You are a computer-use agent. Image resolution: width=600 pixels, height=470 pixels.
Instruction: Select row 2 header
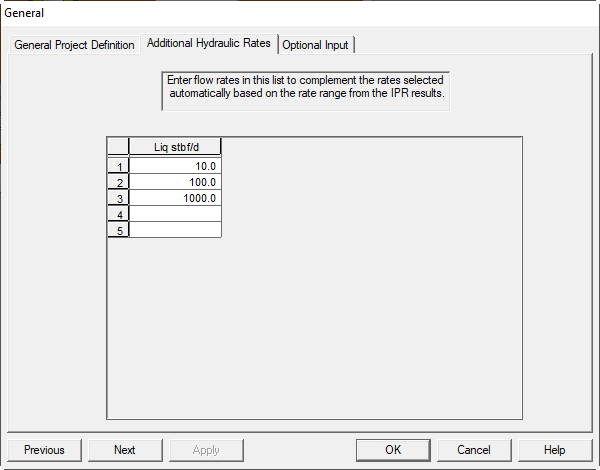pyautogui.click(x=118, y=182)
